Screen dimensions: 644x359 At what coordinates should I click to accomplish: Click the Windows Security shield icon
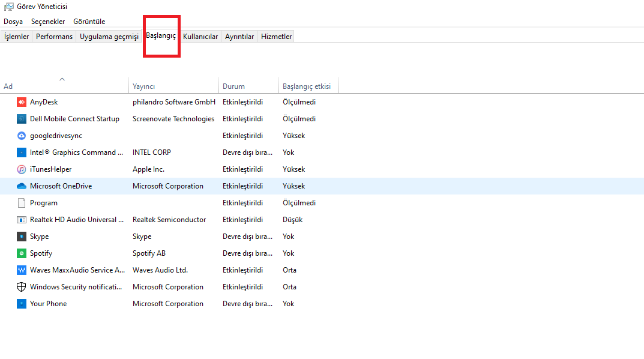22,287
